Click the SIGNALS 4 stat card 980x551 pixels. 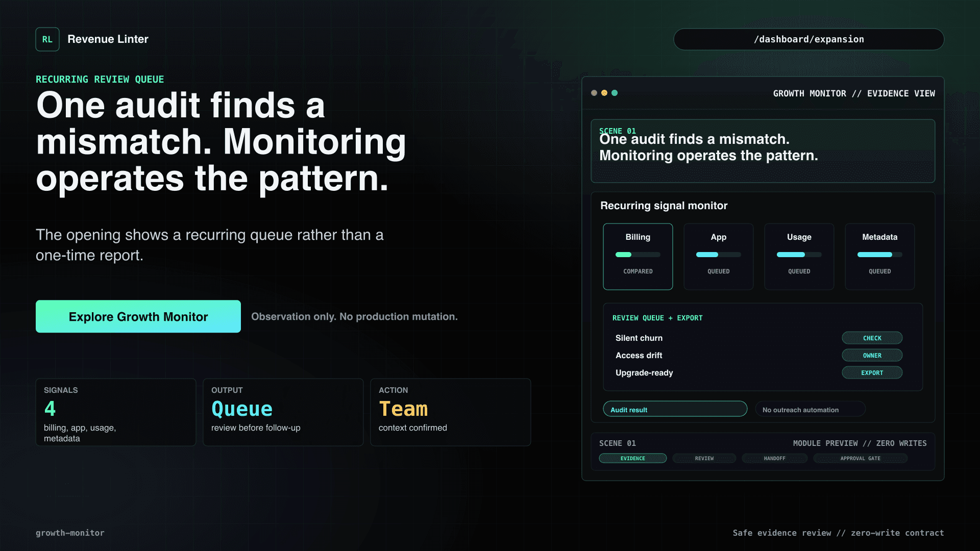point(116,412)
